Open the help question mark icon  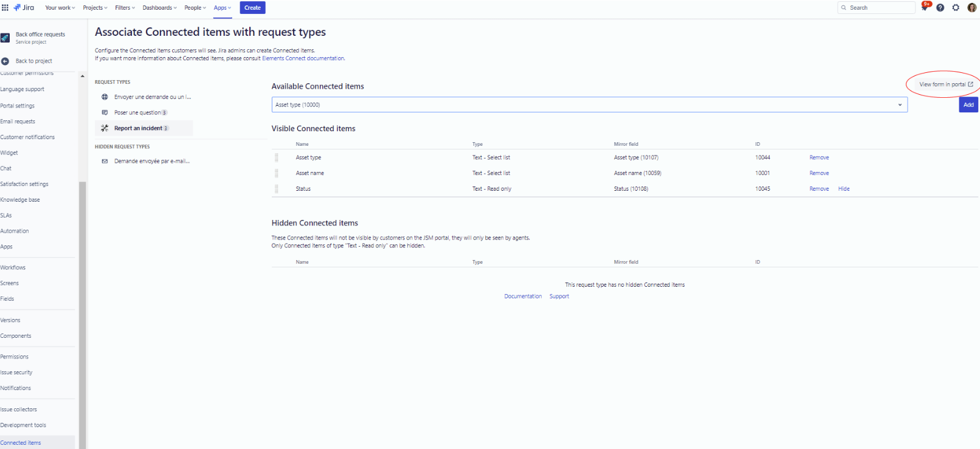tap(940, 8)
